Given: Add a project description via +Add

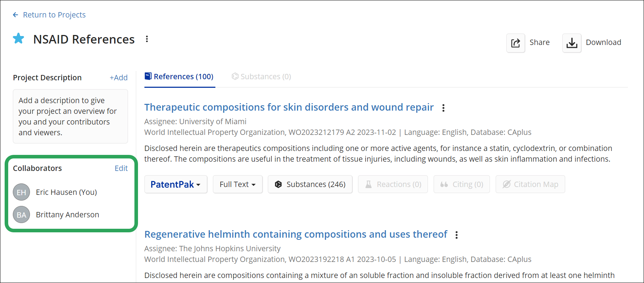Looking at the screenshot, I should (118, 77).
